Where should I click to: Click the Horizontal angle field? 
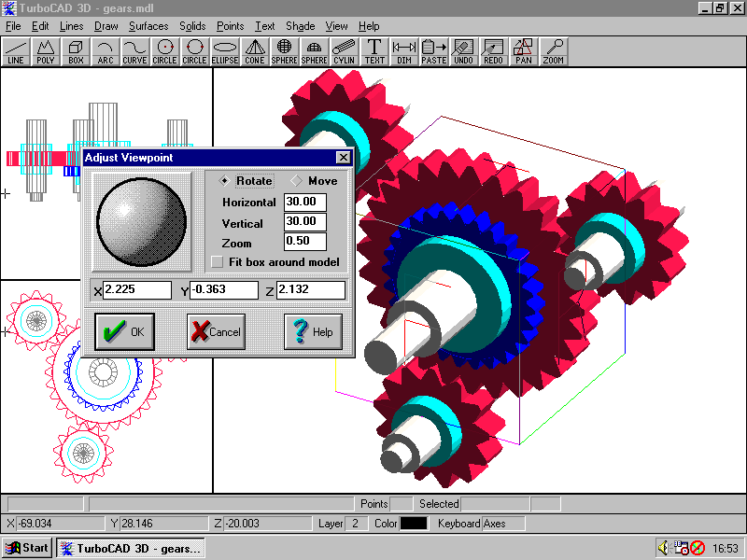[305, 202]
